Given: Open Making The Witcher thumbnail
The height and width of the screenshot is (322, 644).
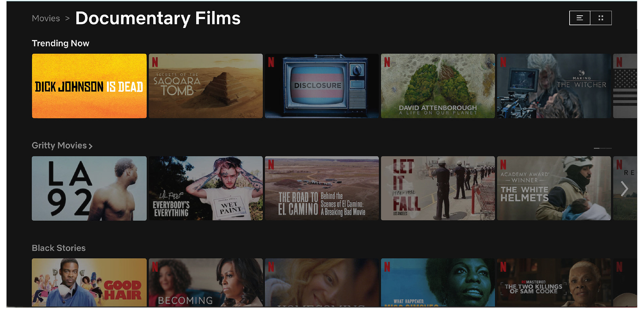Looking at the screenshot, I should pyautogui.click(x=554, y=86).
